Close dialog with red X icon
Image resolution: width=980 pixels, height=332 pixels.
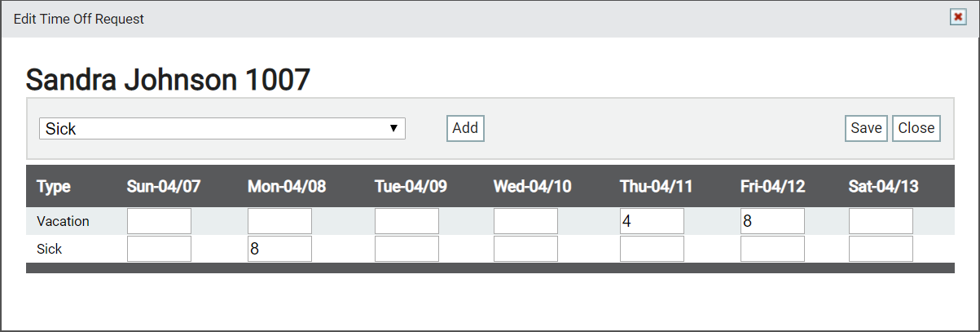958,17
